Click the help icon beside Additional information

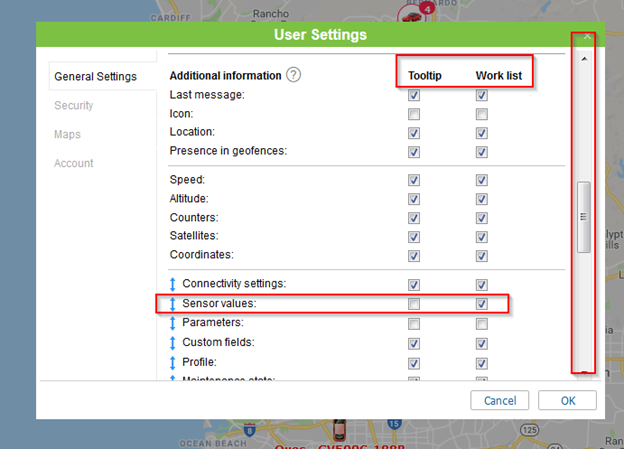coord(294,75)
